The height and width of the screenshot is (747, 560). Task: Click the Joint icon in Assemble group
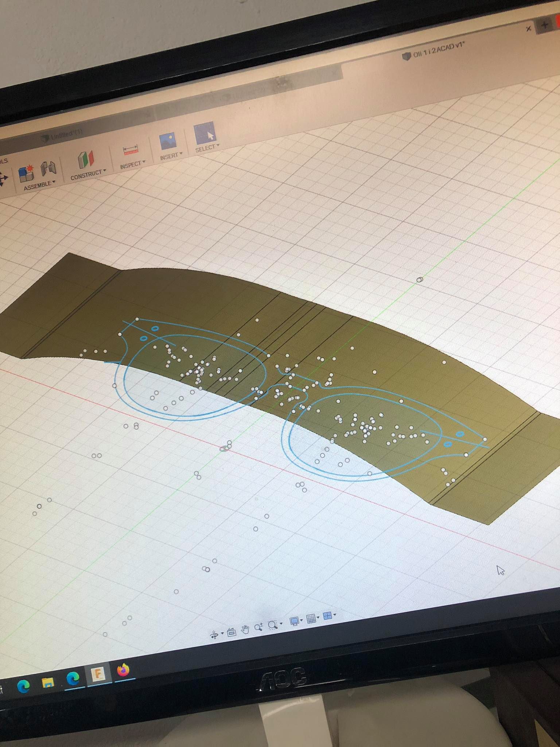(x=48, y=169)
